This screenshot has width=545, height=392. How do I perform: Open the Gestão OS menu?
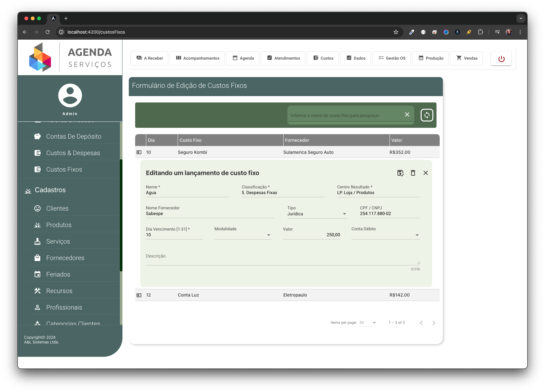pyautogui.click(x=391, y=58)
